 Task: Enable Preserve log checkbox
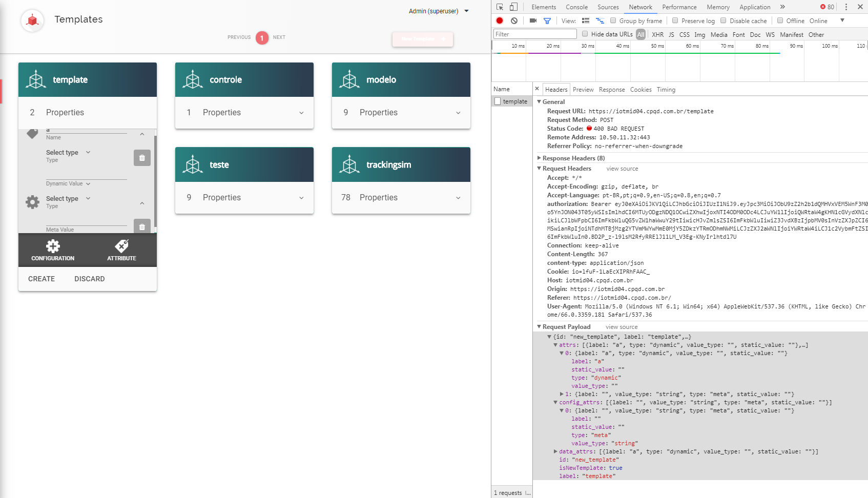(x=675, y=20)
